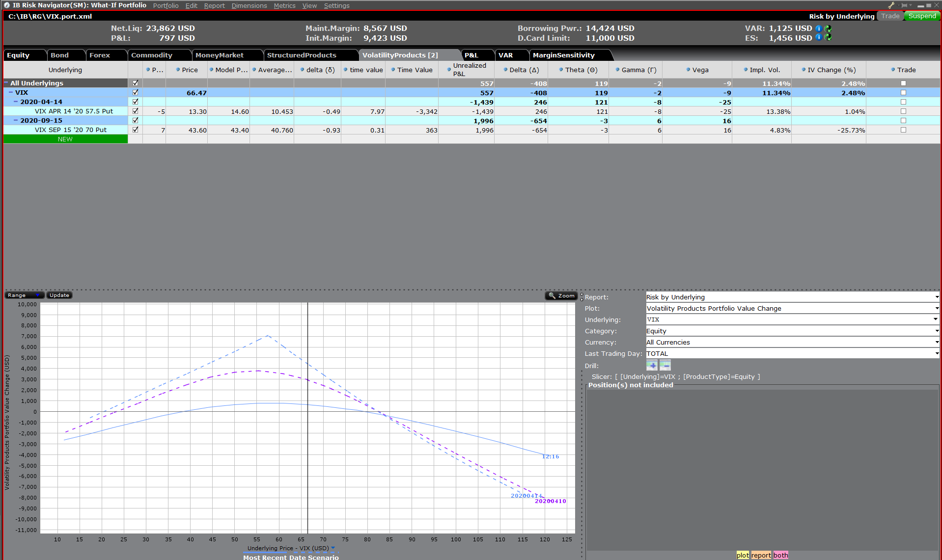Open the Last Trading Day dropdown

pyautogui.click(x=936, y=353)
